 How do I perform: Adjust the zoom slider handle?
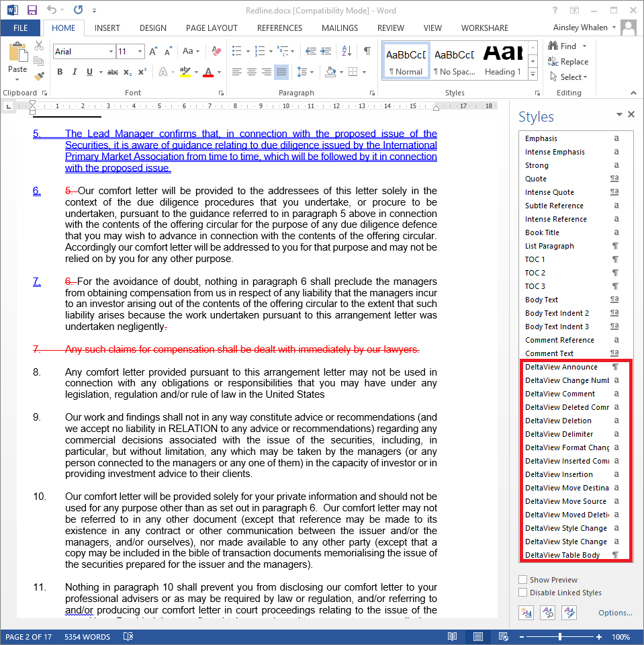point(559,636)
